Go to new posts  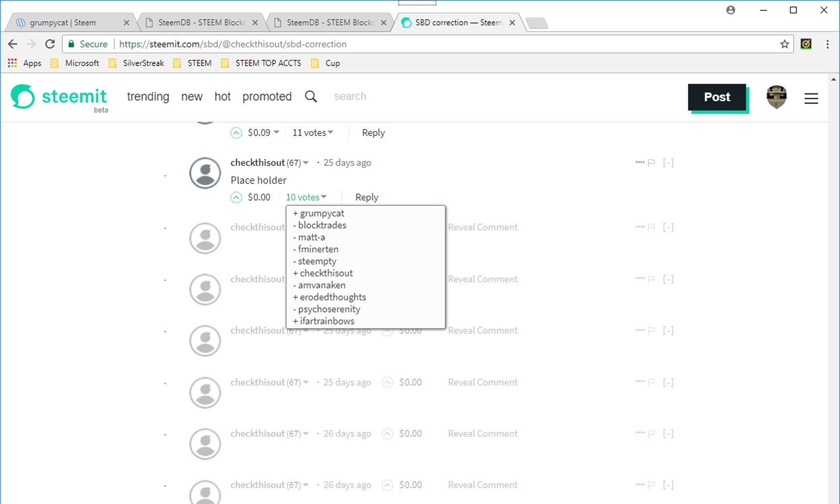(x=192, y=97)
